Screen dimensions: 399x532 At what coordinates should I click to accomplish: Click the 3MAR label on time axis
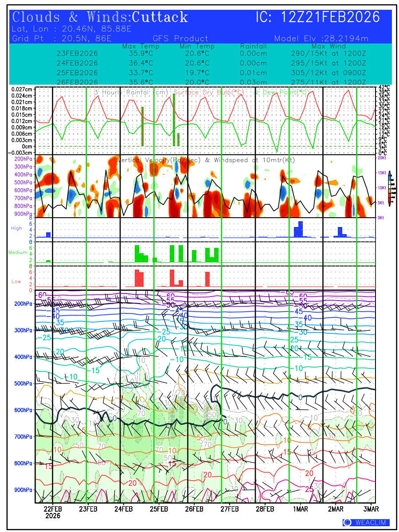370,509
